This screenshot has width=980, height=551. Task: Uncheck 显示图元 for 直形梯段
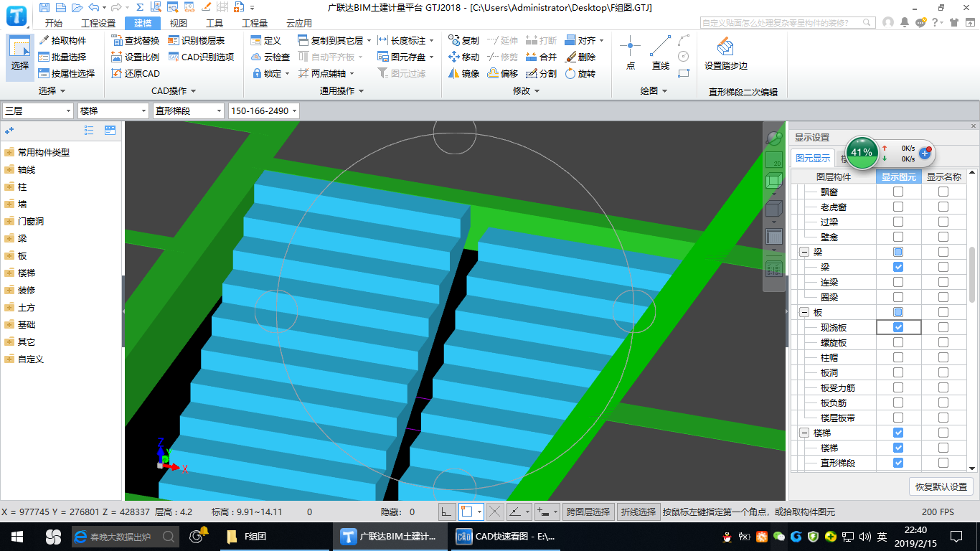898,463
